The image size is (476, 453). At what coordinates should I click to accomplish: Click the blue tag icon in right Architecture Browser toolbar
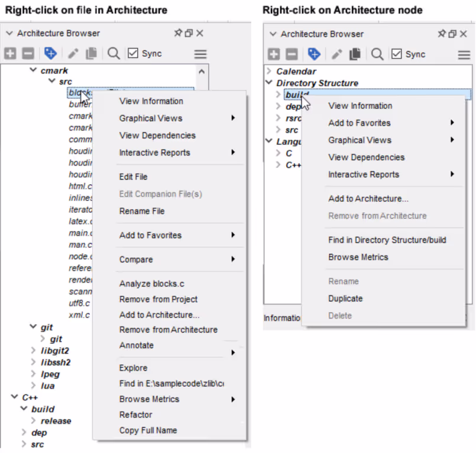pos(314,54)
